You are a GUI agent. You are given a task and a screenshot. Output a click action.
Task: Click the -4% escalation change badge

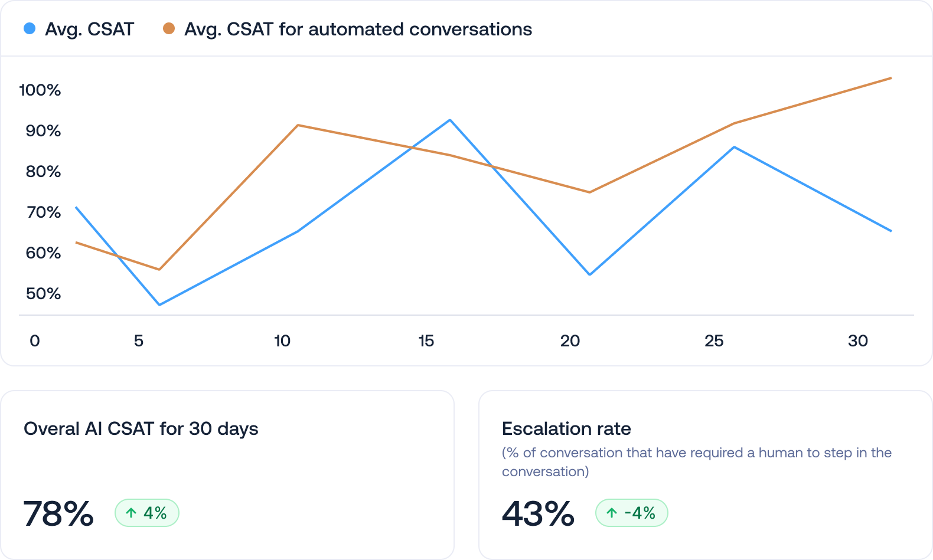(632, 513)
